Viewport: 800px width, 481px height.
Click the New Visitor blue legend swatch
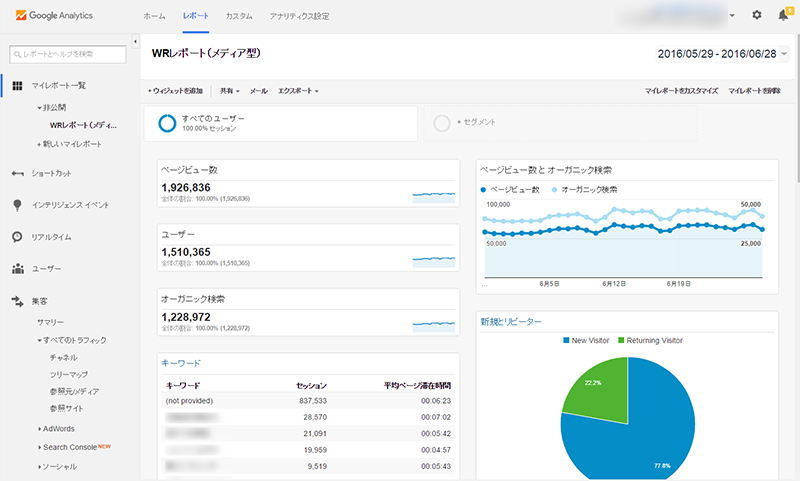(566, 340)
